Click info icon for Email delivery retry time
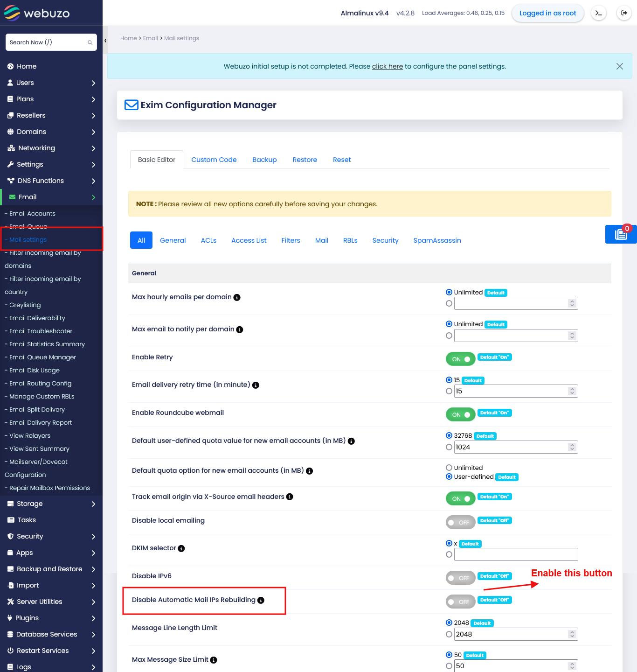Screen dimensions: 637x672 256,385
